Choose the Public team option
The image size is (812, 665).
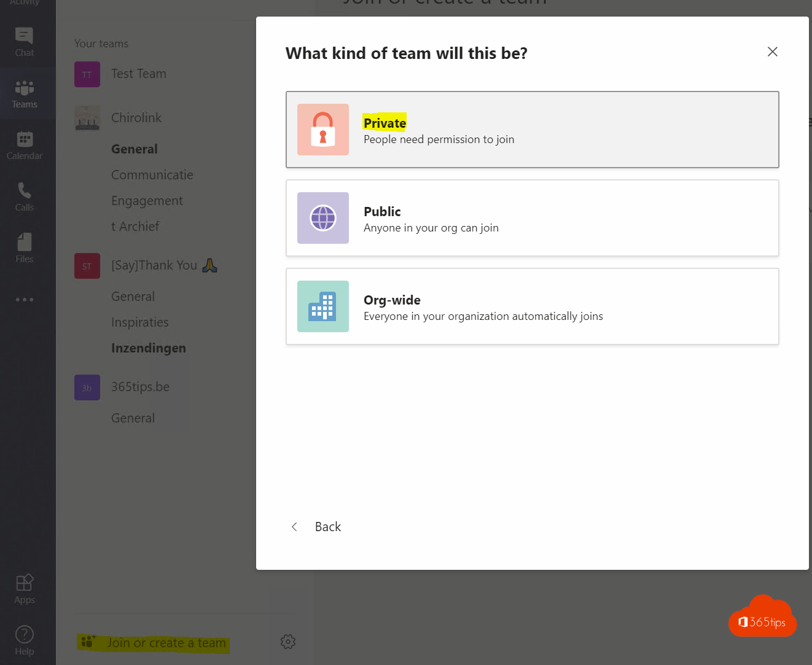532,218
